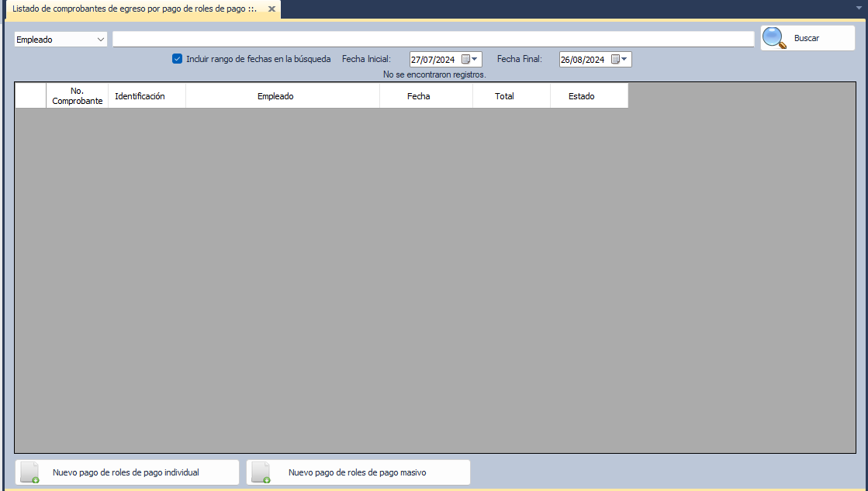The image size is (868, 491).
Task: Click the calendar icon beside Fecha Final
Action: 620,60
